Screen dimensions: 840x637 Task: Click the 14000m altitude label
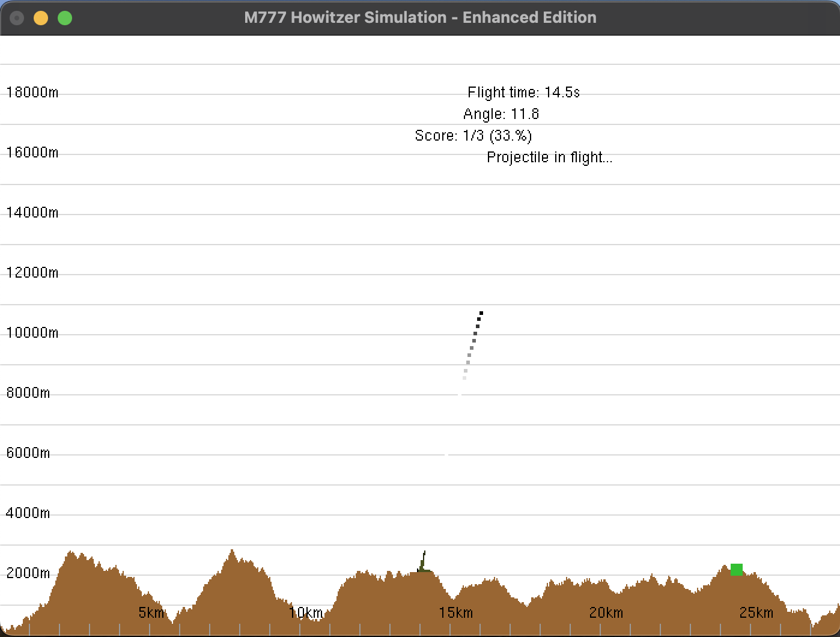tap(32, 213)
